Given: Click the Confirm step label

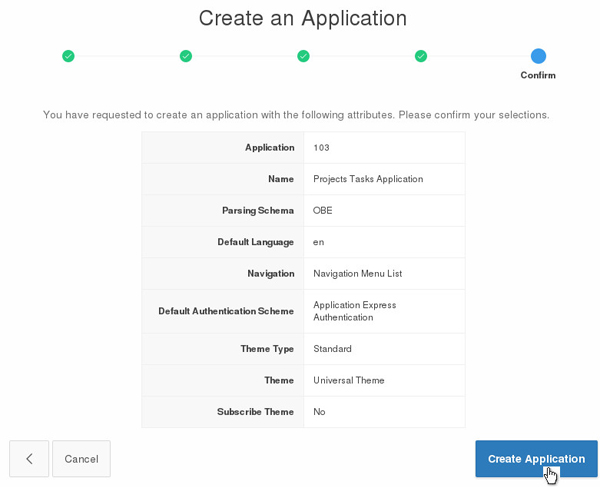Looking at the screenshot, I should tap(538, 75).
